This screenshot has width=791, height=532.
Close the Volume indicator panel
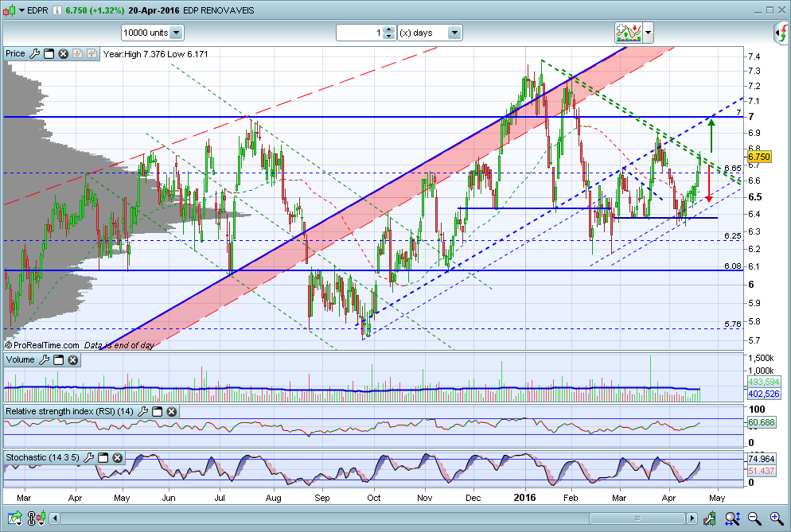click(x=73, y=360)
